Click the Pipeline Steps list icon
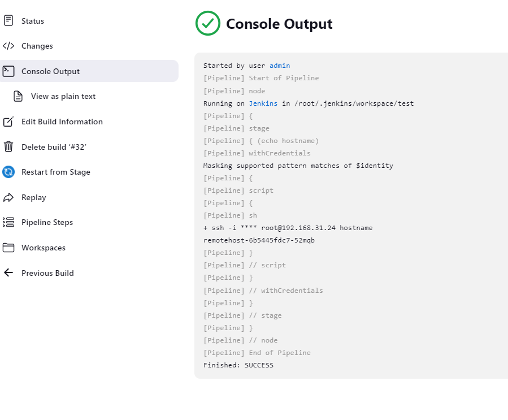The image size is (508, 420). (8, 222)
